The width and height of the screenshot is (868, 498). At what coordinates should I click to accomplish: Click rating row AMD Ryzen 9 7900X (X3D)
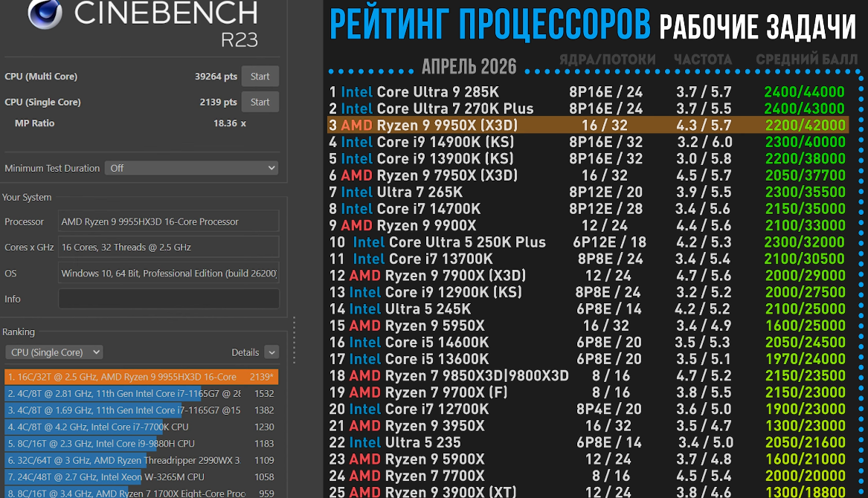588,276
